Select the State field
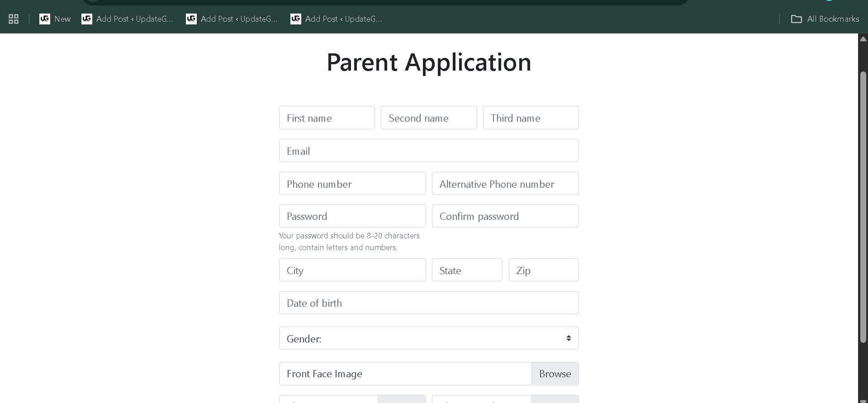The width and height of the screenshot is (868, 403). (467, 270)
